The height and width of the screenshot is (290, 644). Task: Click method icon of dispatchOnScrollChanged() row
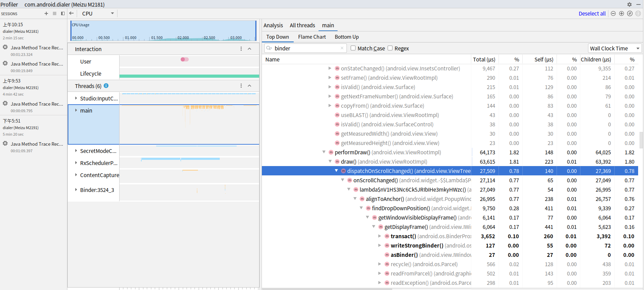pos(343,171)
